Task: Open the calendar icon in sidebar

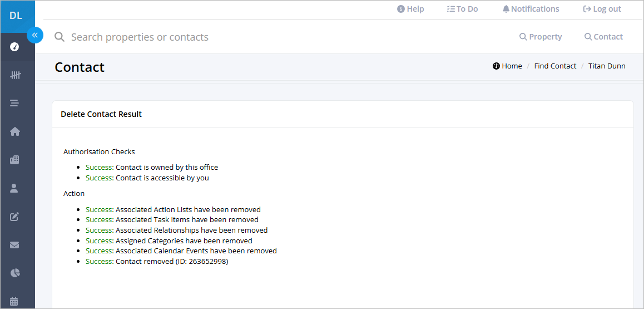Action: [14, 301]
